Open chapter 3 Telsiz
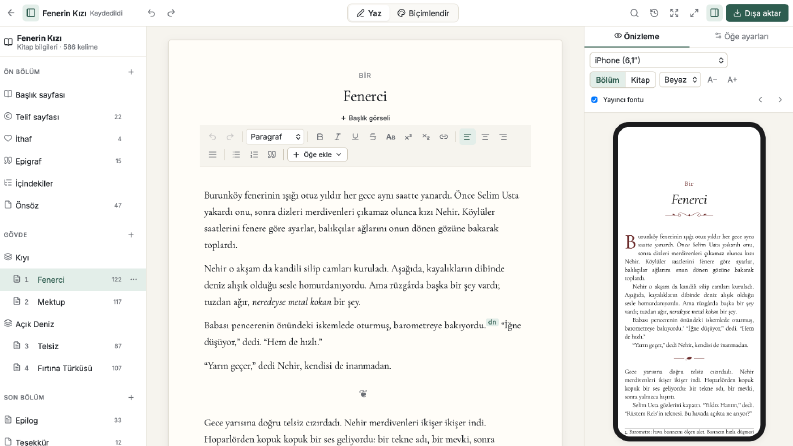The height and width of the screenshot is (446, 793). 73,346
